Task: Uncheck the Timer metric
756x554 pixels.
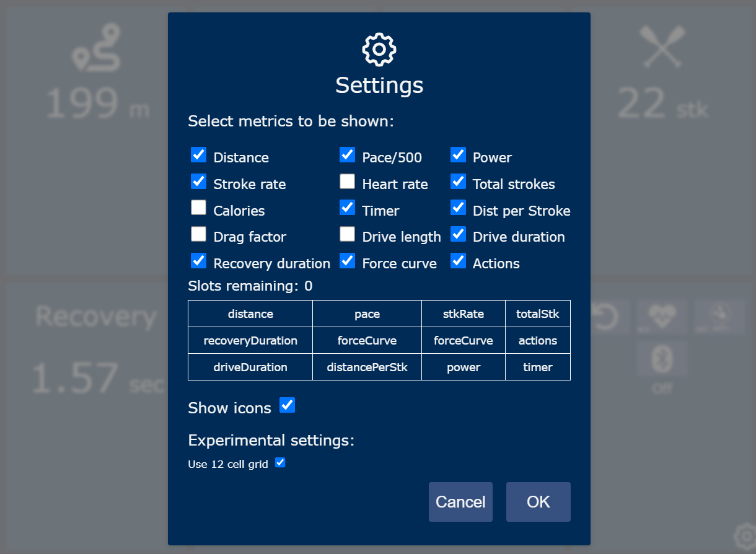Action: (x=347, y=208)
